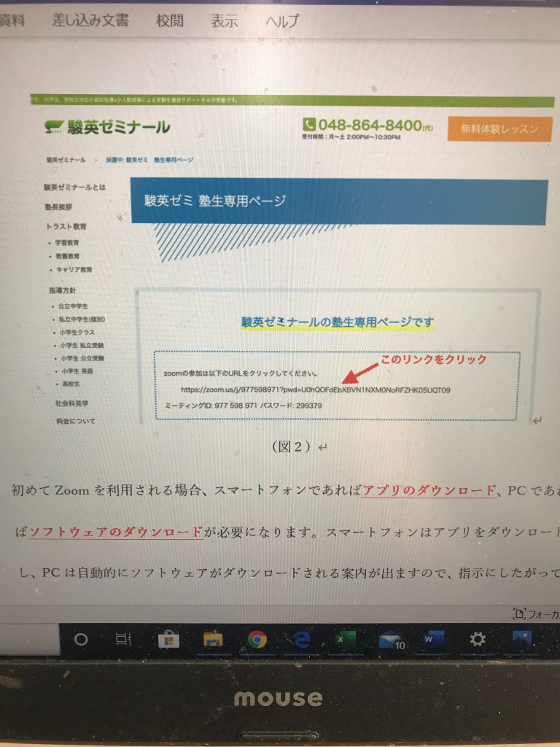Click the フォーカス label in the status bar
The height and width of the screenshot is (747, 560).
542,614
